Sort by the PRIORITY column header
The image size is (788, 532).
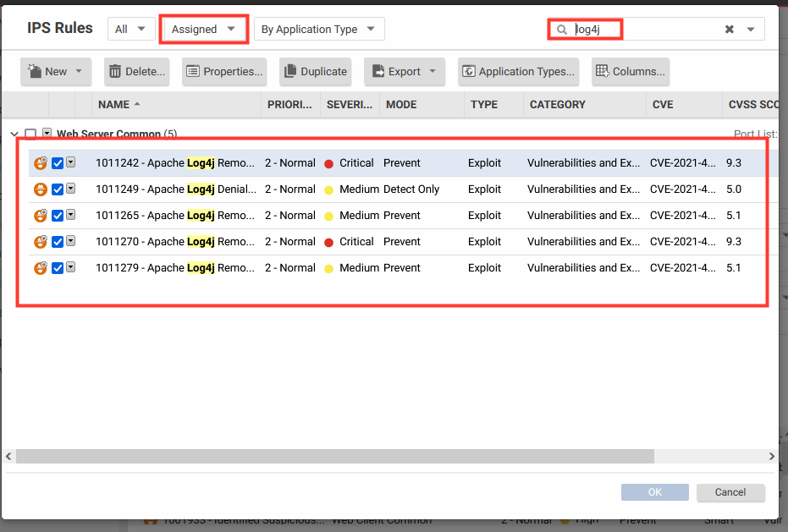290,105
